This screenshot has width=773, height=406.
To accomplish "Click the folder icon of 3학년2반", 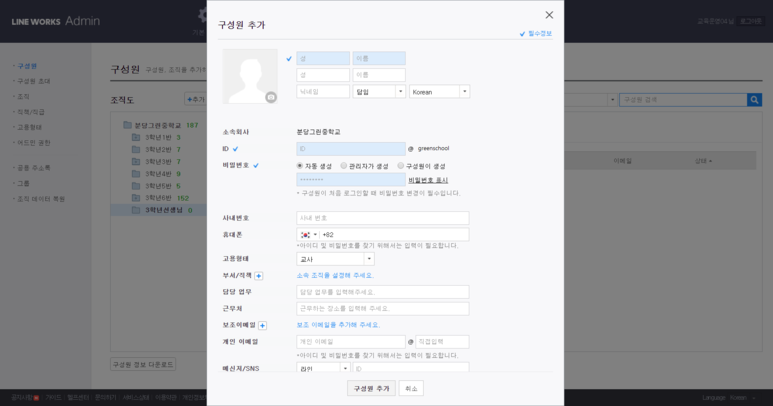I will (136, 149).
